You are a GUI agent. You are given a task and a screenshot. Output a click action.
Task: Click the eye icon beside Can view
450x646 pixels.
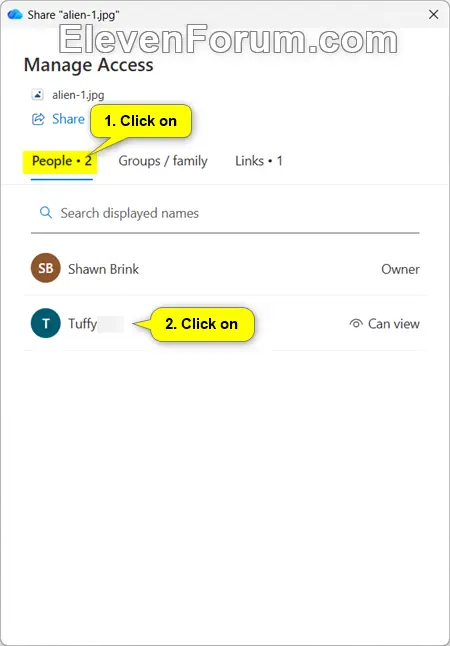(x=356, y=324)
